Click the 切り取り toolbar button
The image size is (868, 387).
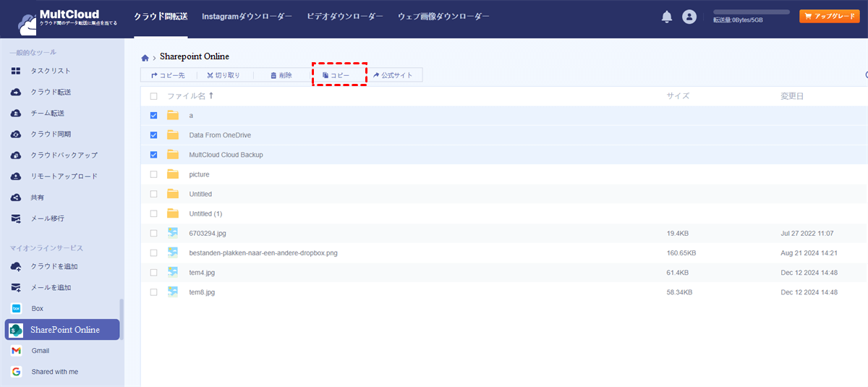[223, 75]
